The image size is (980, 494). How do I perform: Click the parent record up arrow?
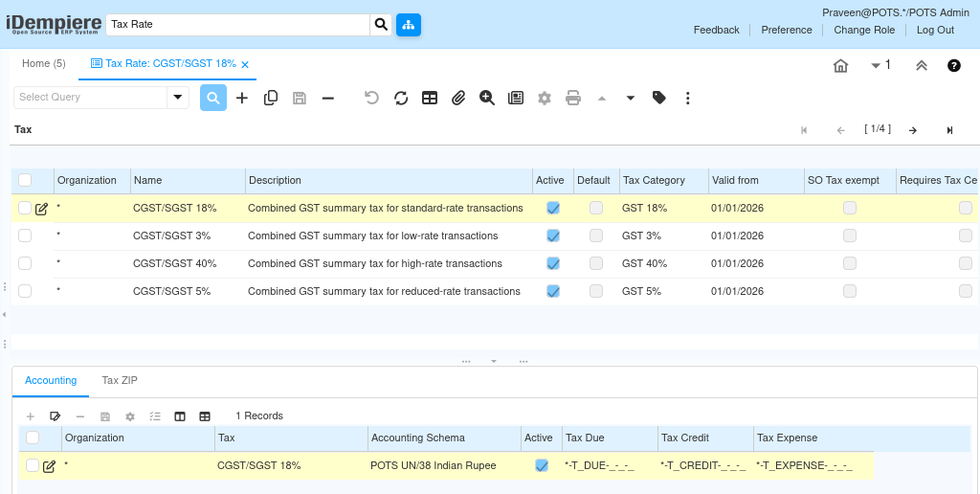(601, 98)
